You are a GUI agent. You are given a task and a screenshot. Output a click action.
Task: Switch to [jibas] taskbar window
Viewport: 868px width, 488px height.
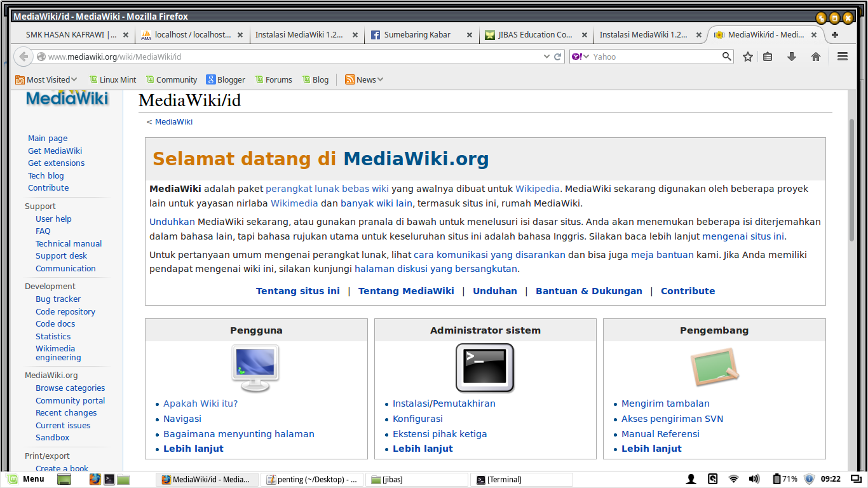pyautogui.click(x=417, y=480)
